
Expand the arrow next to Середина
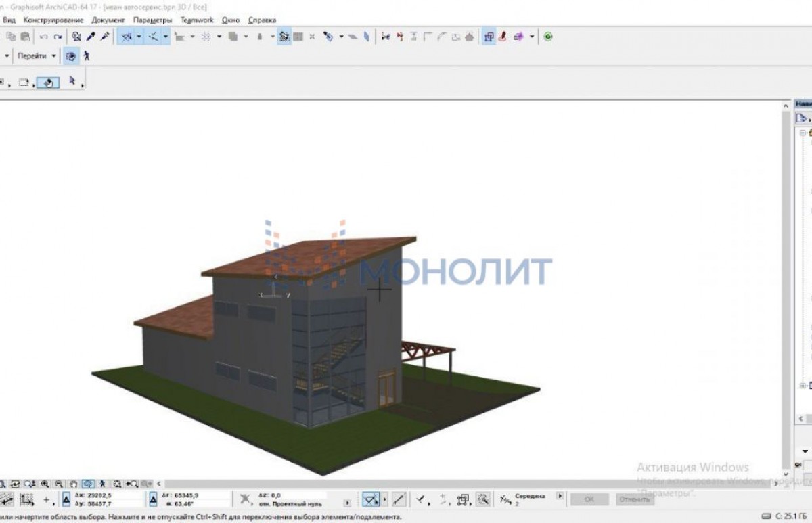(x=560, y=495)
